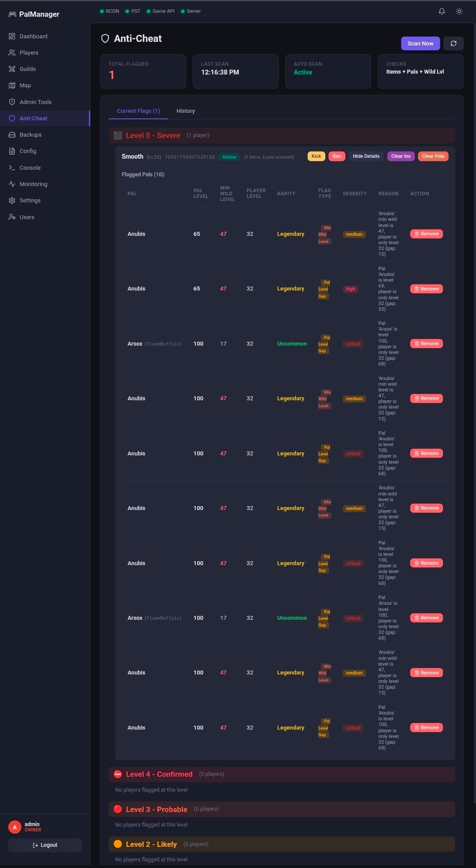Click the notifications bell icon

[x=442, y=11]
